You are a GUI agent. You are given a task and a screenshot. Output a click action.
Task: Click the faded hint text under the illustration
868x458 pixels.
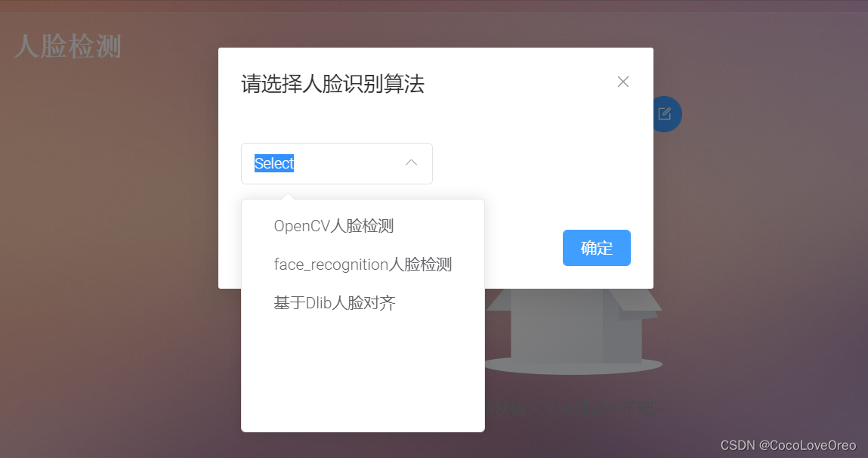pos(573,410)
